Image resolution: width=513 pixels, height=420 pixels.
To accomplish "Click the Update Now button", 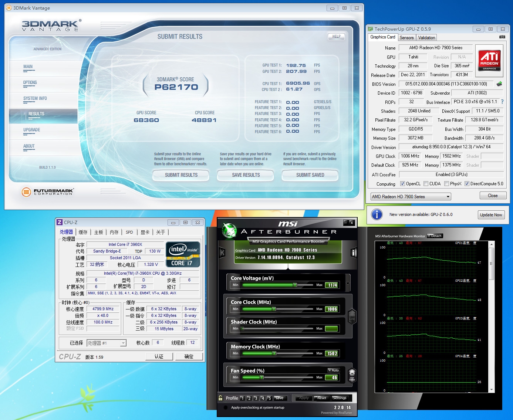I will click(x=491, y=215).
